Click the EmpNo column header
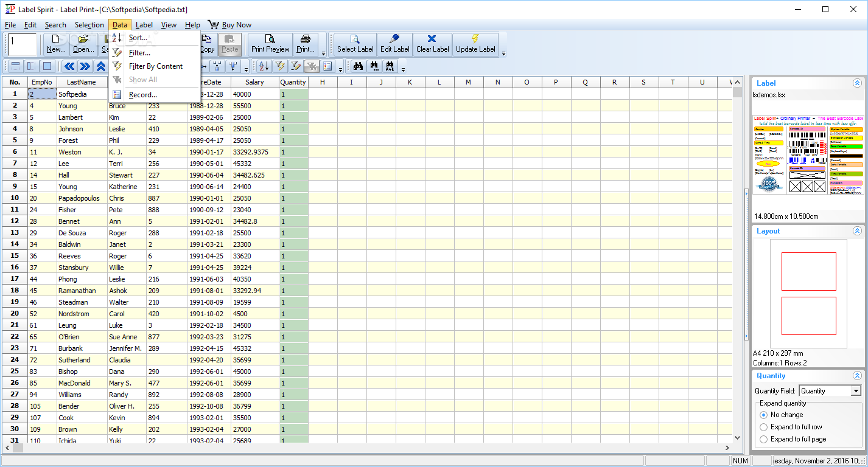 [x=42, y=82]
